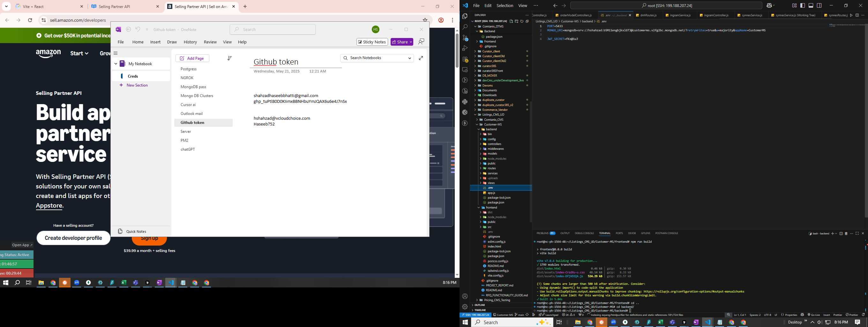Switch to Vite + React Chrome tab
This screenshot has width=868, height=327.
coord(50,6)
